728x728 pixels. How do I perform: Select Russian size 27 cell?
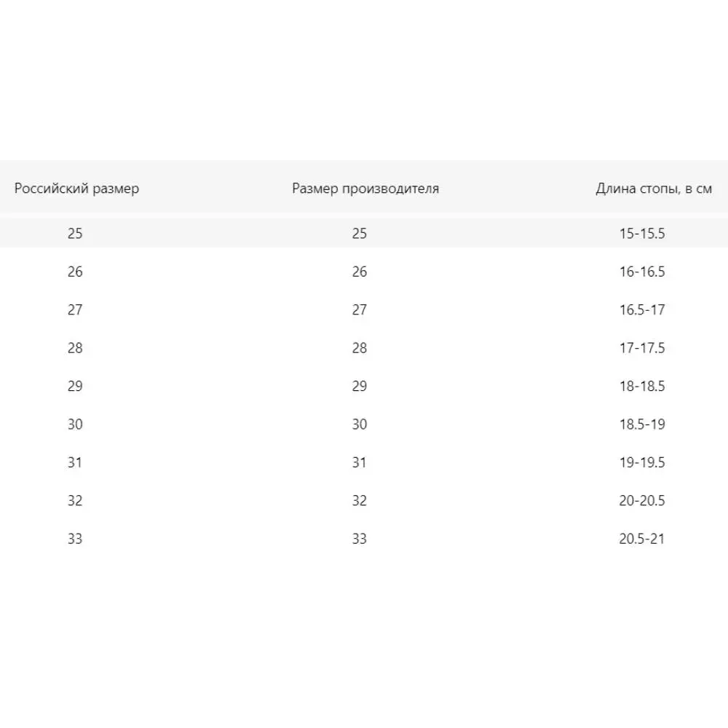pos(75,310)
